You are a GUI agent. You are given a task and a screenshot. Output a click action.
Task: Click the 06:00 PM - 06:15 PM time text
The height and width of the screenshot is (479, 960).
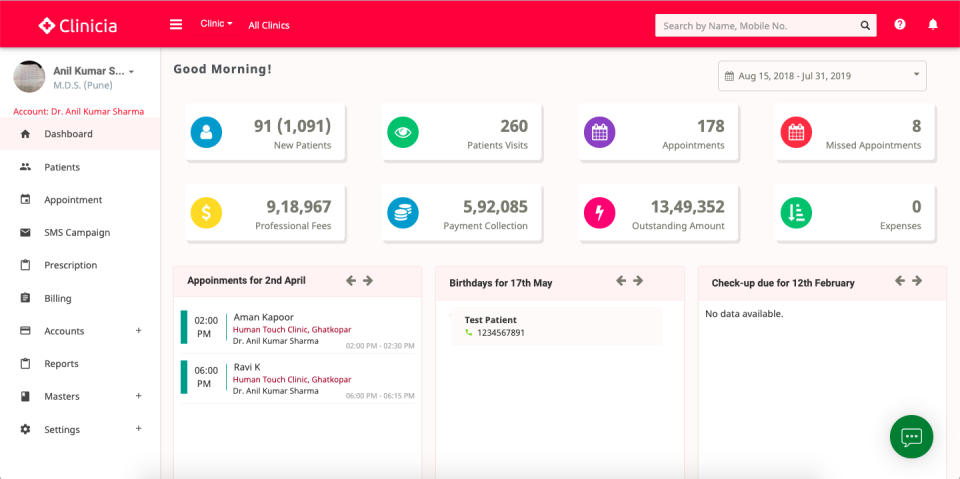tap(380, 396)
